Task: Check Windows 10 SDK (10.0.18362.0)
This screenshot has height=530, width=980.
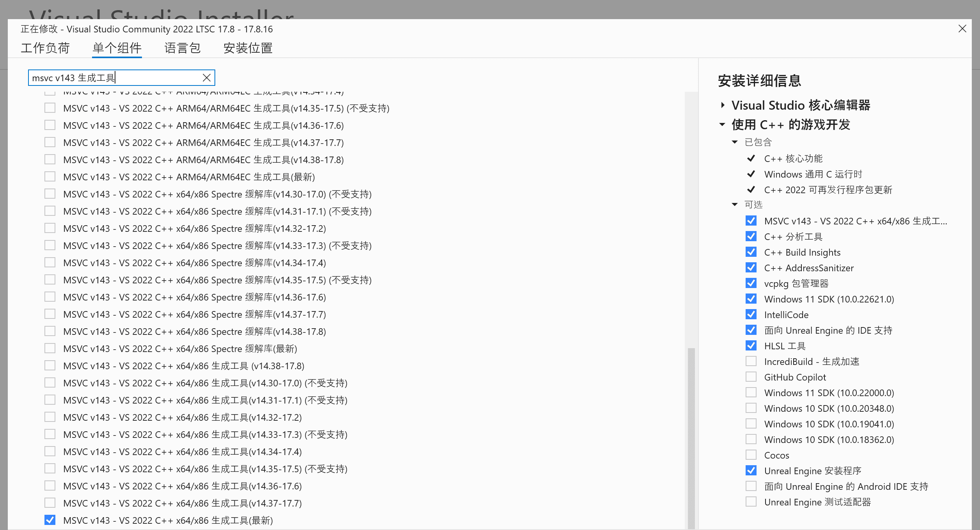Action: coord(751,439)
